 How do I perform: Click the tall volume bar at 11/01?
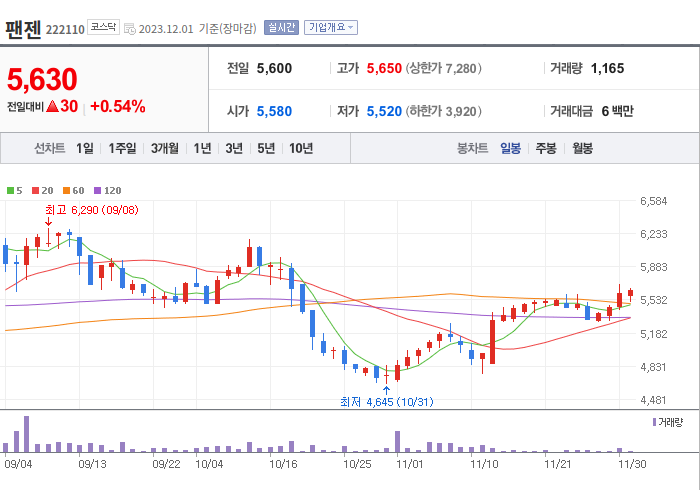coord(397,442)
